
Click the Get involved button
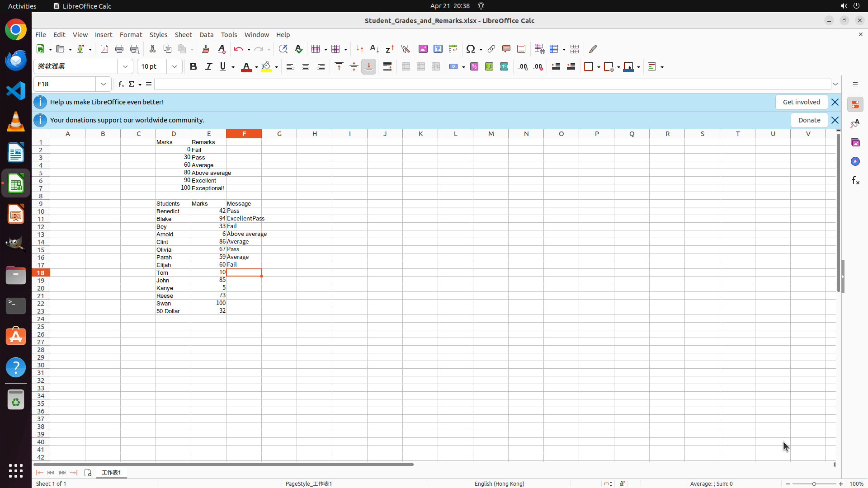pyautogui.click(x=801, y=102)
